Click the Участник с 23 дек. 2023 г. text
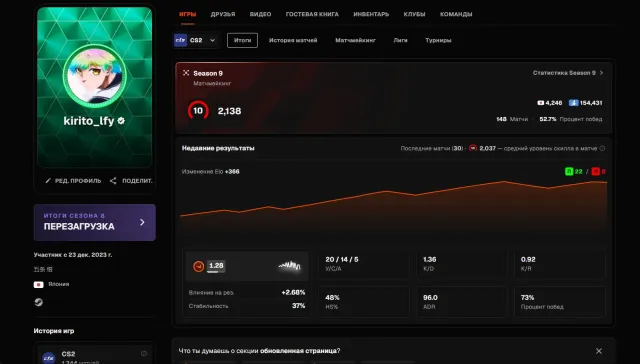 73,255
